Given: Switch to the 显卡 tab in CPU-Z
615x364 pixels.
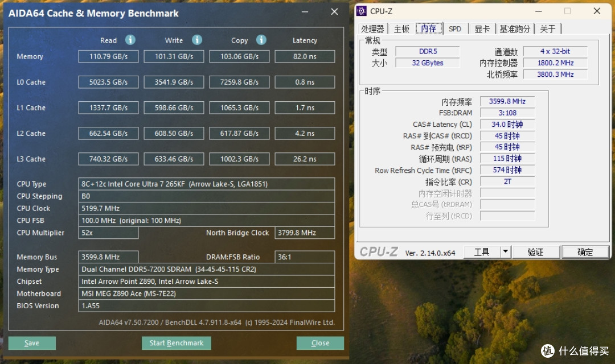Looking at the screenshot, I should pos(482,28).
